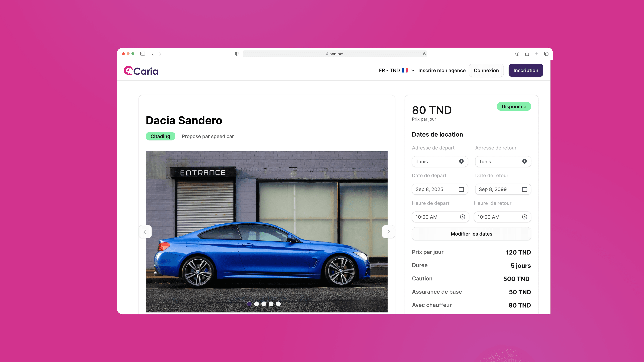Open departure date calendar icon
Image resolution: width=644 pixels, height=362 pixels.
point(461,189)
